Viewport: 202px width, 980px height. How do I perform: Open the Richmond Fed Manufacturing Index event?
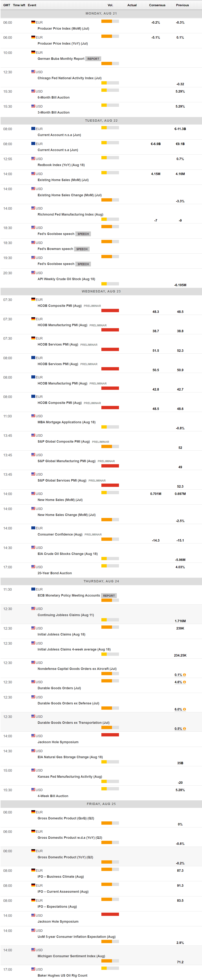tap(70, 215)
